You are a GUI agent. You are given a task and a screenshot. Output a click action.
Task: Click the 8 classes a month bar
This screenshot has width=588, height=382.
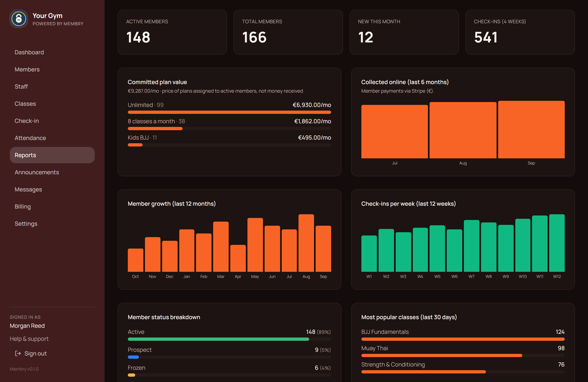click(155, 129)
